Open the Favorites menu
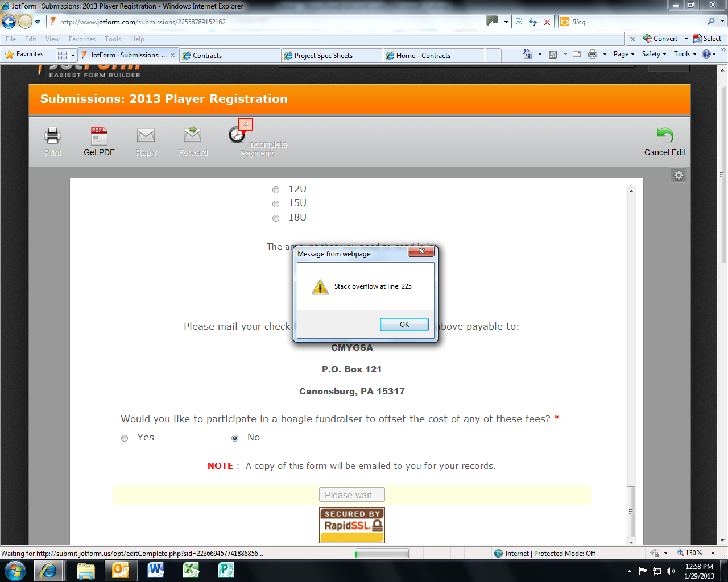 pyautogui.click(x=82, y=39)
